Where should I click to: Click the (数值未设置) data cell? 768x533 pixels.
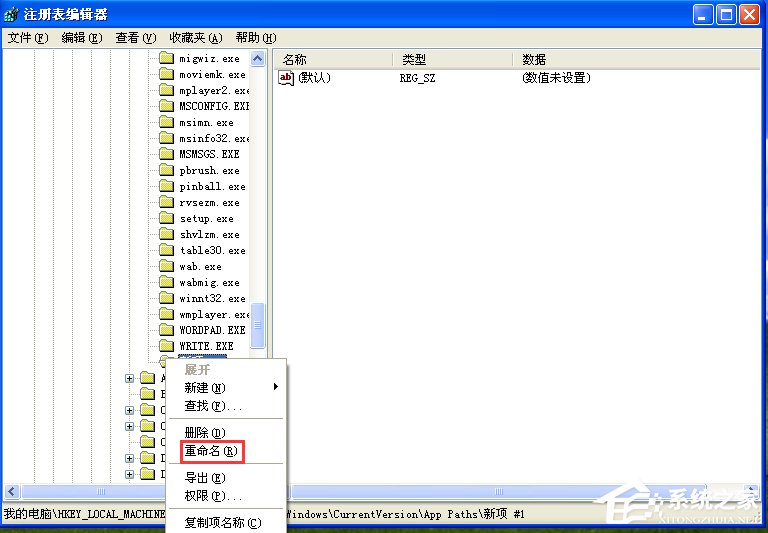click(x=556, y=77)
